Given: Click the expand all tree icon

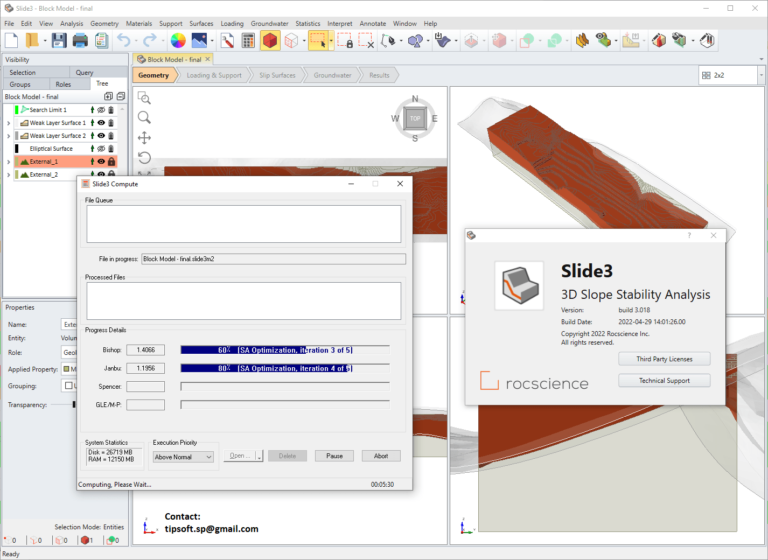Looking at the screenshot, I should point(108,97).
